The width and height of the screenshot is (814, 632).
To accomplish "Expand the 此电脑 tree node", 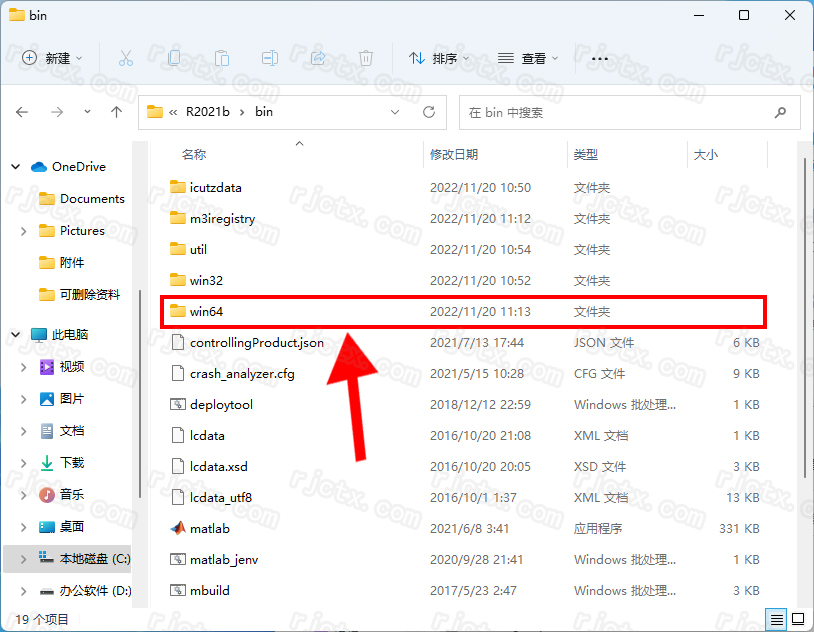I will click(14, 334).
